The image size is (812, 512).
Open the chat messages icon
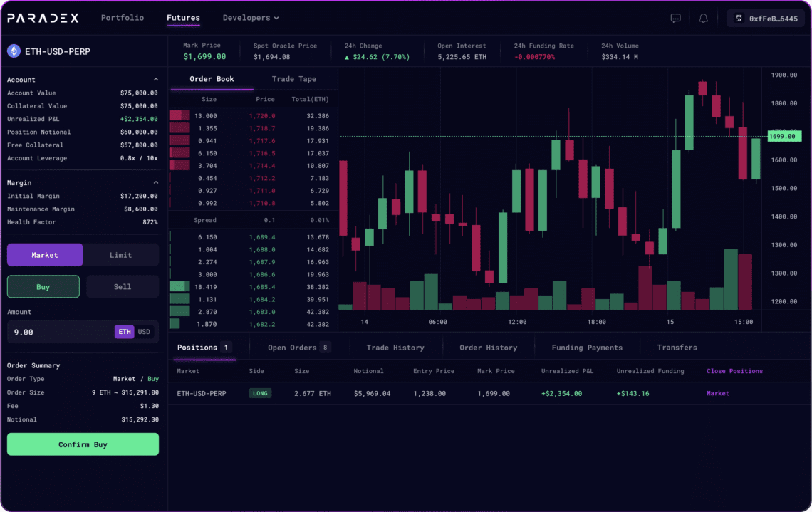pyautogui.click(x=676, y=19)
